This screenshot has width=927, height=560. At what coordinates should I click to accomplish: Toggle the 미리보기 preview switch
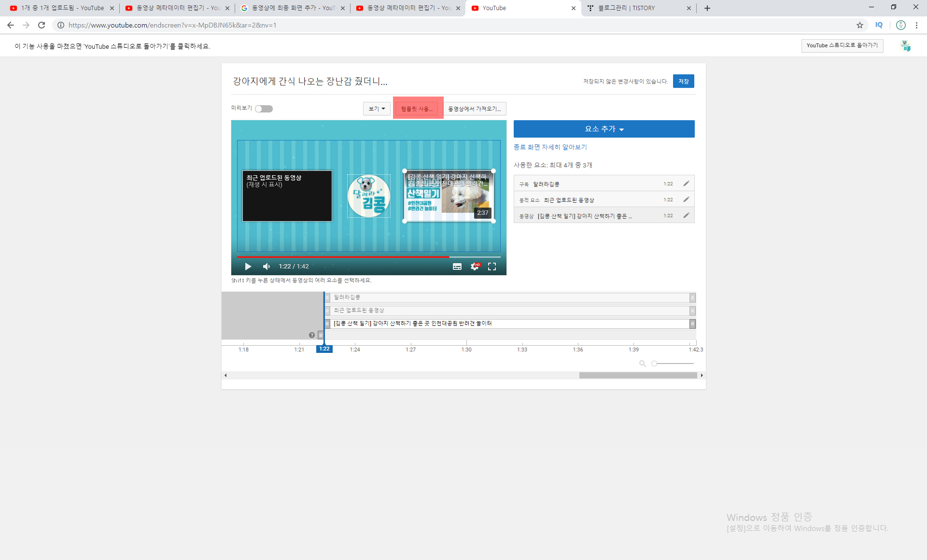point(264,109)
